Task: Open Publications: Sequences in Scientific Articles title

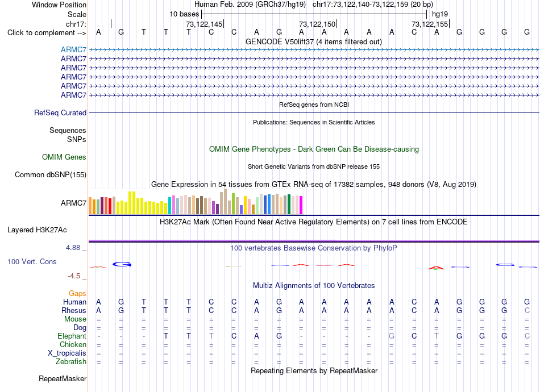Action: pyautogui.click(x=314, y=122)
